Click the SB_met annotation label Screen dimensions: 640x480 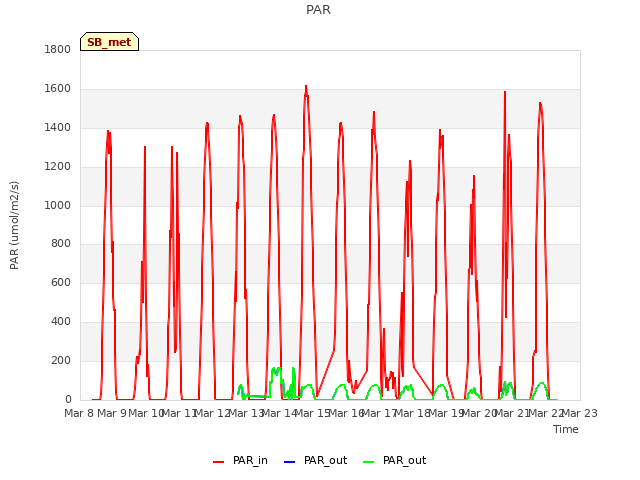click(x=109, y=42)
